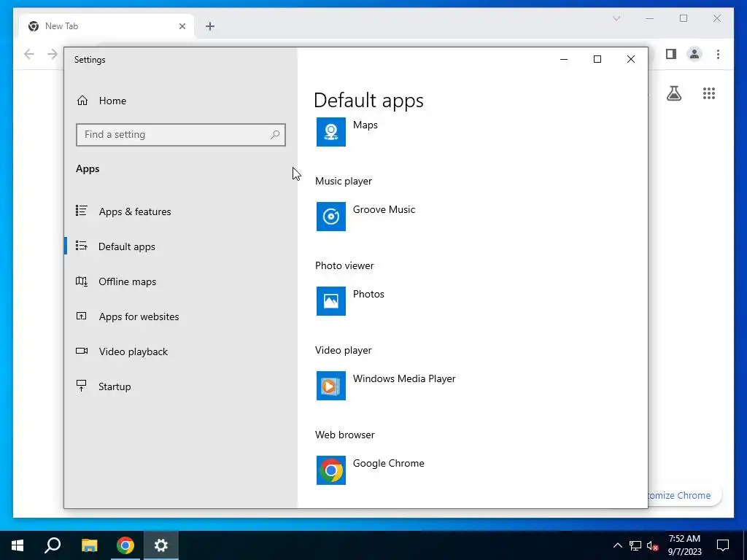
Task: Click the Windows Media Player icon
Action: 331,386
